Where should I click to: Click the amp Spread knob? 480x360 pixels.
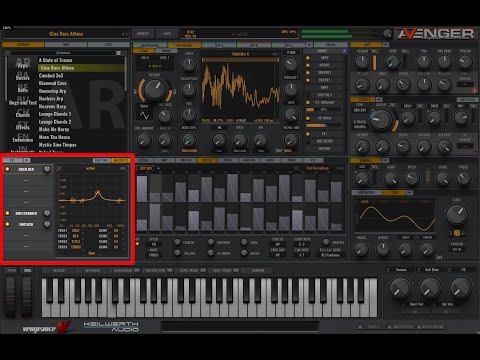(x=465, y=62)
